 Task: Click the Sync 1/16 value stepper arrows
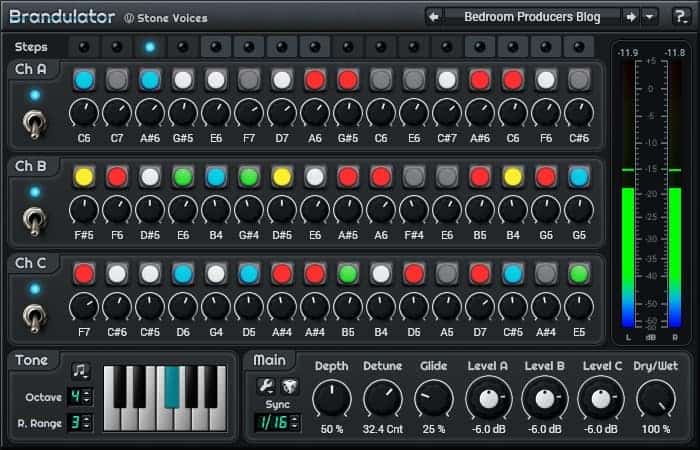point(291,423)
